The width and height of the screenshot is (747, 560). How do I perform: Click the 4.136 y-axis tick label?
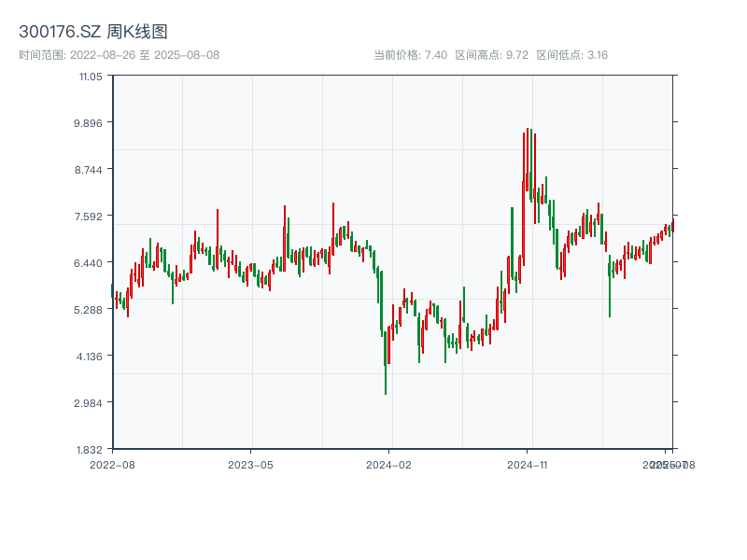pyautogui.click(x=89, y=356)
